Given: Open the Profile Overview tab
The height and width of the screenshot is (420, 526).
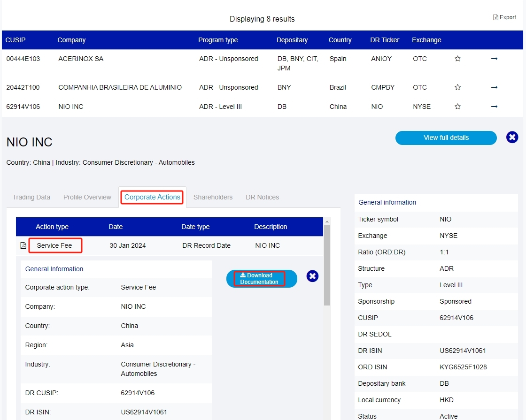Looking at the screenshot, I should click(x=87, y=197).
